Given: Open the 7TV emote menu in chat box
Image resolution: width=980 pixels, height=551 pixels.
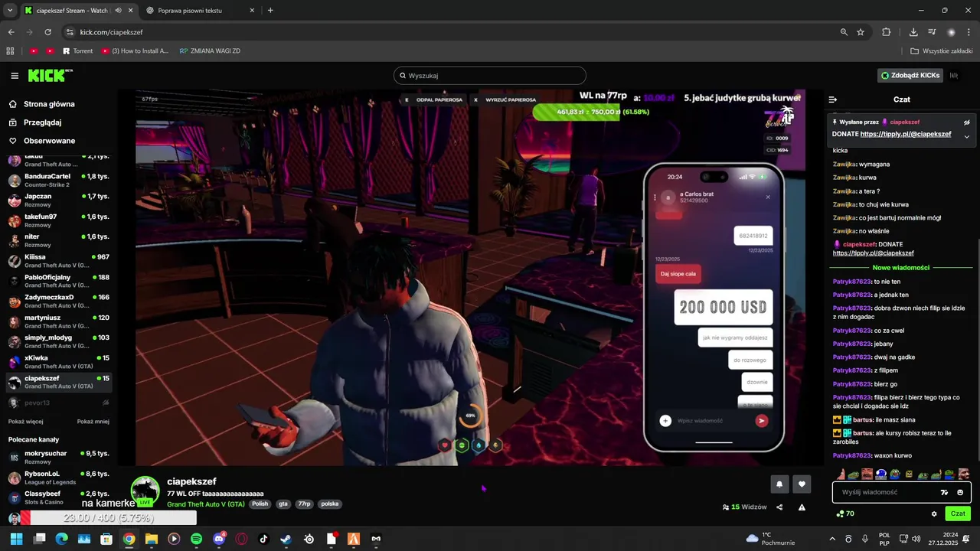Looking at the screenshot, I should coord(944,492).
